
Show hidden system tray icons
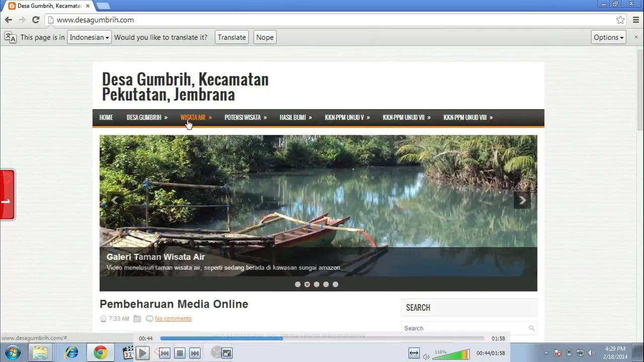click(x=546, y=353)
